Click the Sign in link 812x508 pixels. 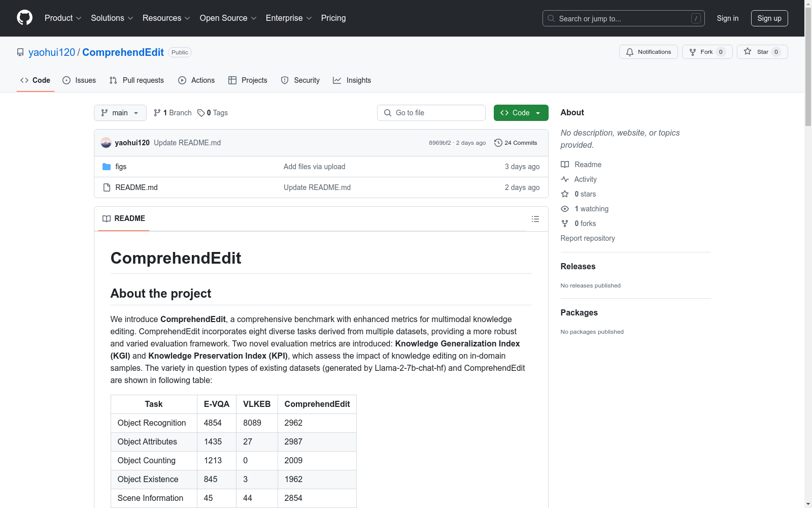[x=728, y=18]
